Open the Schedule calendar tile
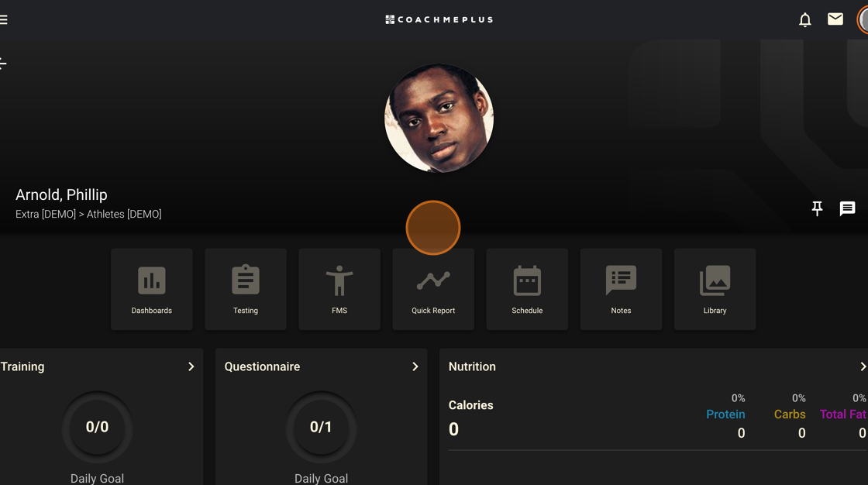This screenshot has height=485, width=868. [x=527, y=289]
